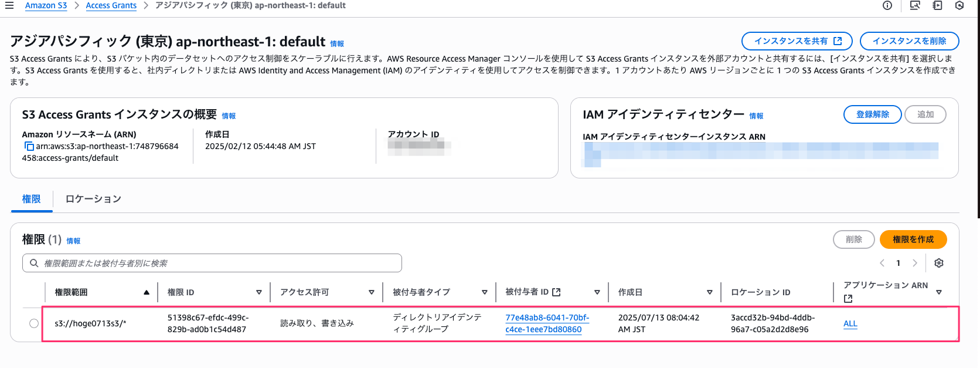
Task: Sort the table by 権限 ID arrow
Action: click(x=259, y=292)
